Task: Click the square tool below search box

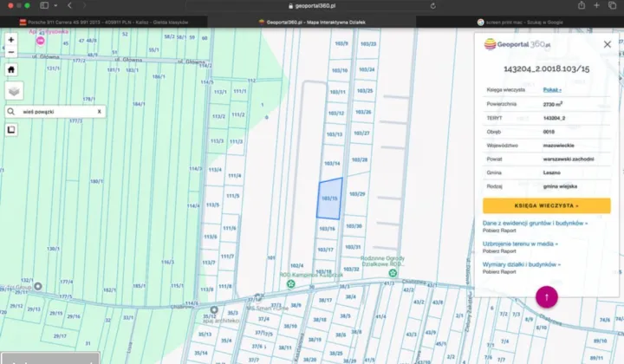Action: point(11,130)
